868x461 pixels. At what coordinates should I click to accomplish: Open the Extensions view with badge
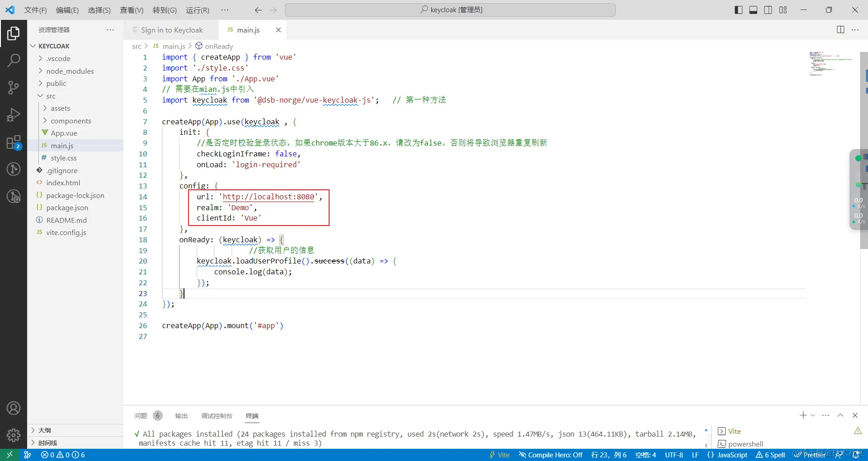click(x=14, y=142)
